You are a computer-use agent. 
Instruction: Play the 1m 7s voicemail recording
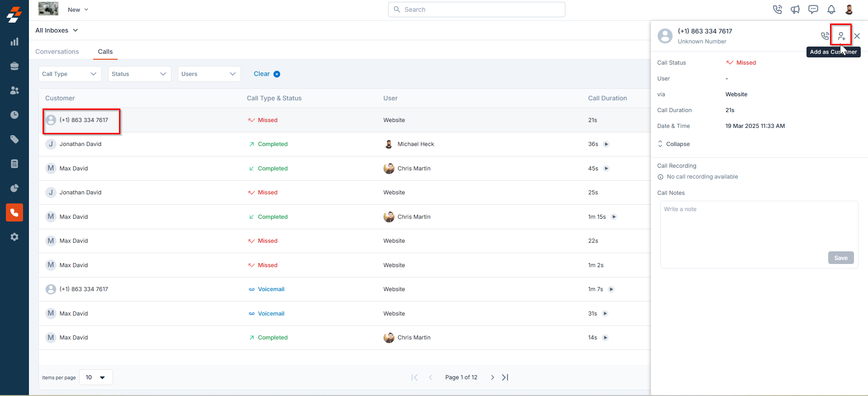click(x=611, y=289)
